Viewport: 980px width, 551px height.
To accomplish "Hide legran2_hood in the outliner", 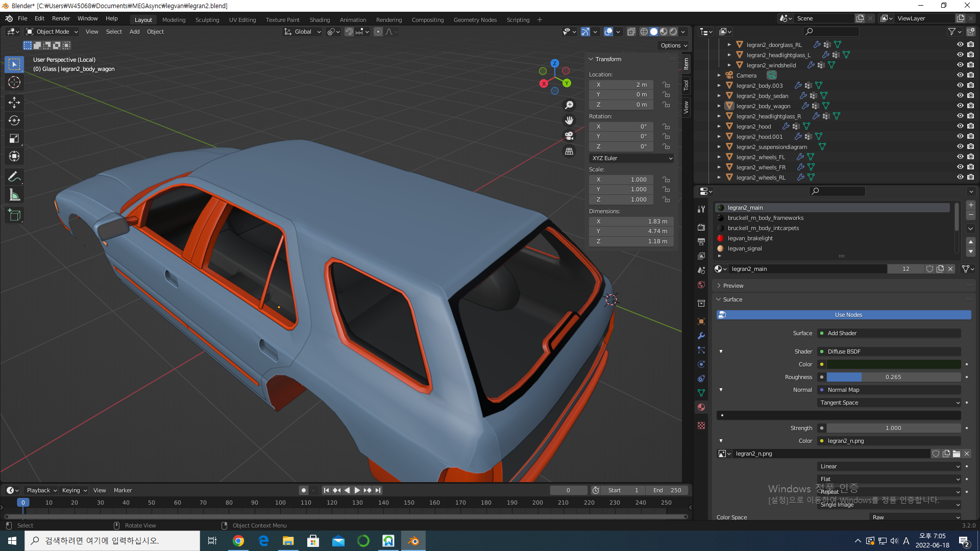I will (x=960, y=126).
